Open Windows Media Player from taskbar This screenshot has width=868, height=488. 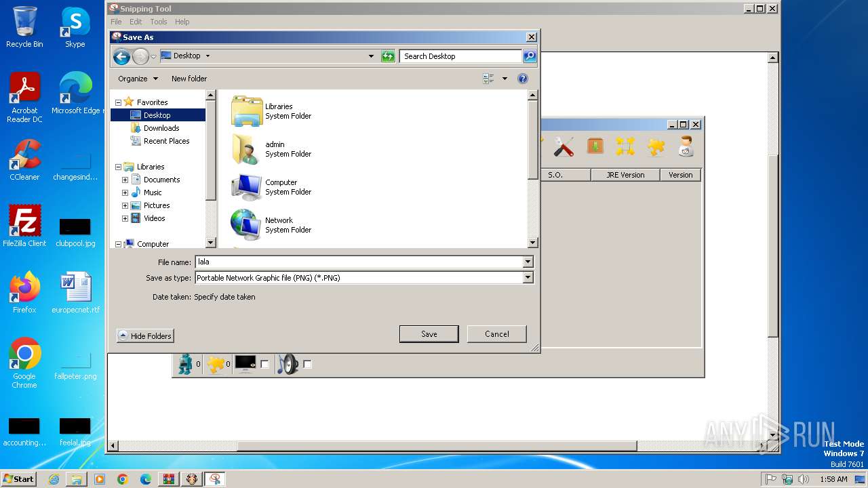100,479
